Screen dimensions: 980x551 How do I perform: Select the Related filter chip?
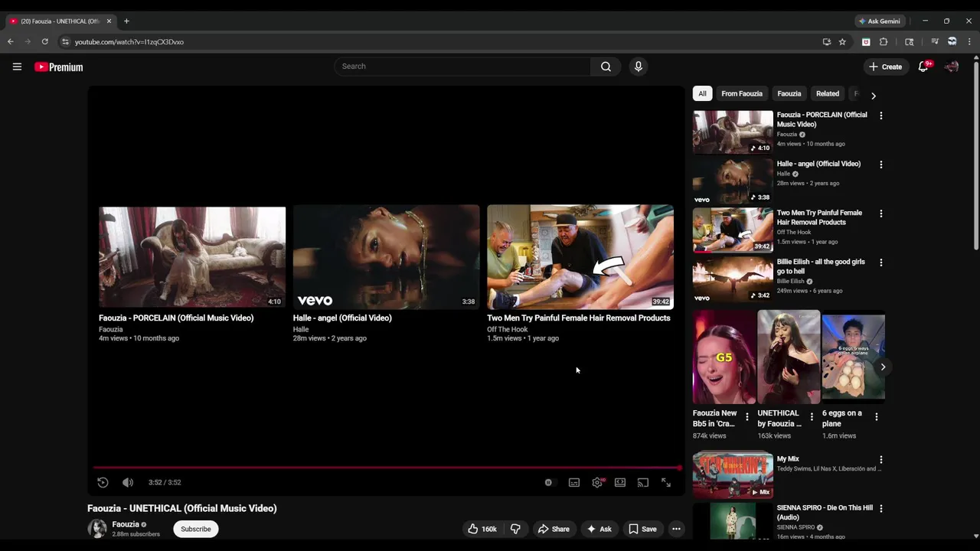tap(828, 93)
